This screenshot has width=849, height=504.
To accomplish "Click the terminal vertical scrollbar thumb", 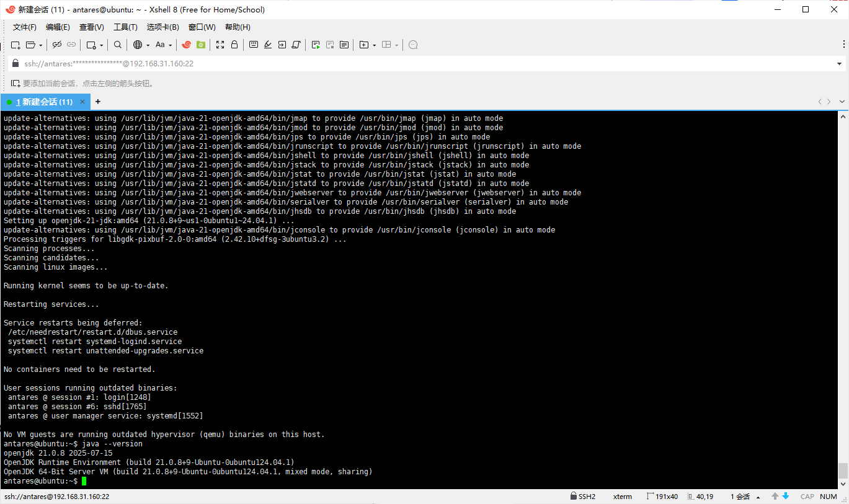I will coord(843,471).
